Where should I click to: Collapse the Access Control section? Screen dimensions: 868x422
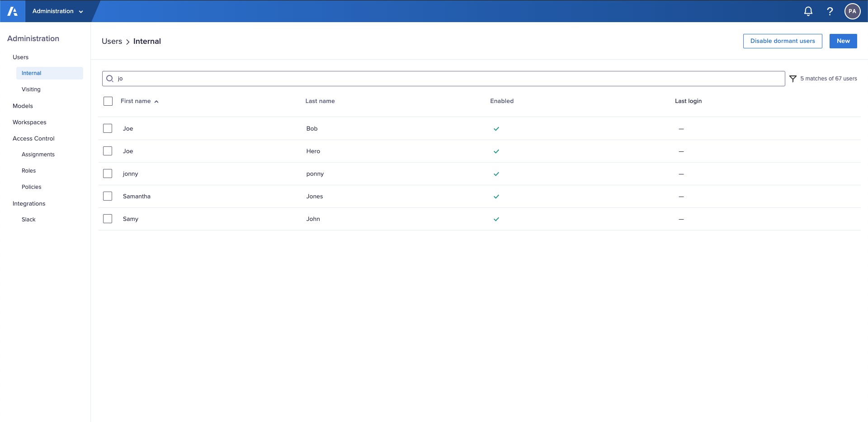click(33, 139)
